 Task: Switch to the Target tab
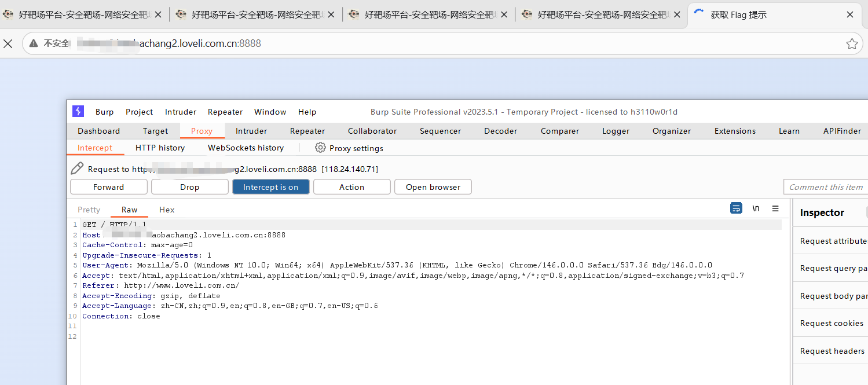tap(155, 131)
